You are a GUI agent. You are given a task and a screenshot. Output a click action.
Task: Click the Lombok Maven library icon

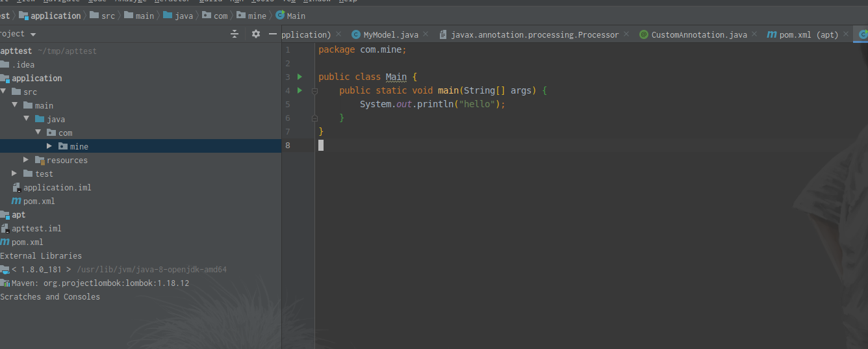pos(5,283)
